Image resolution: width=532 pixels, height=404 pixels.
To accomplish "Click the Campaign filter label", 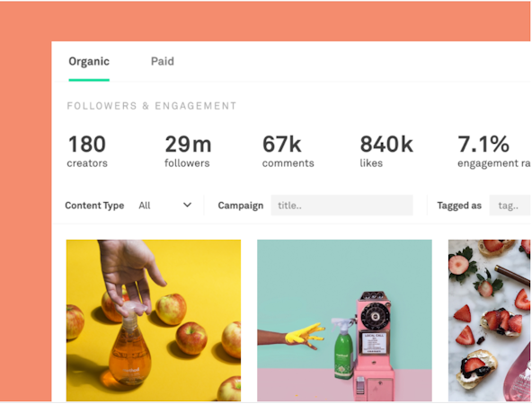I will tap(241, 206).
